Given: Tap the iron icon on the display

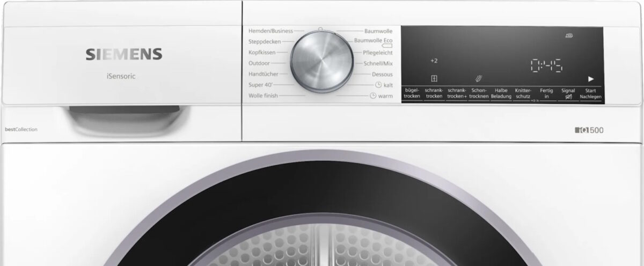Looking at the screenshot, I should point(568,36).
